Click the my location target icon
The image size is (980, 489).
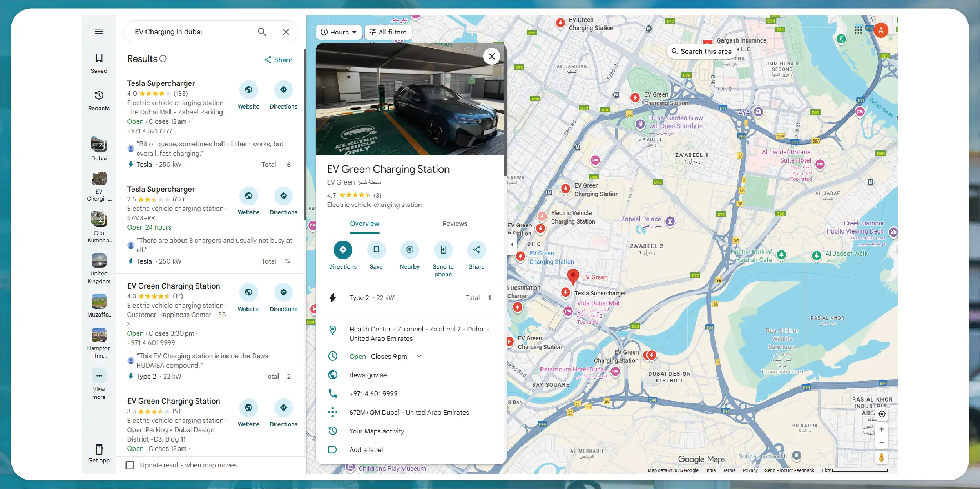pyautogui.click(x=882, y=414)
